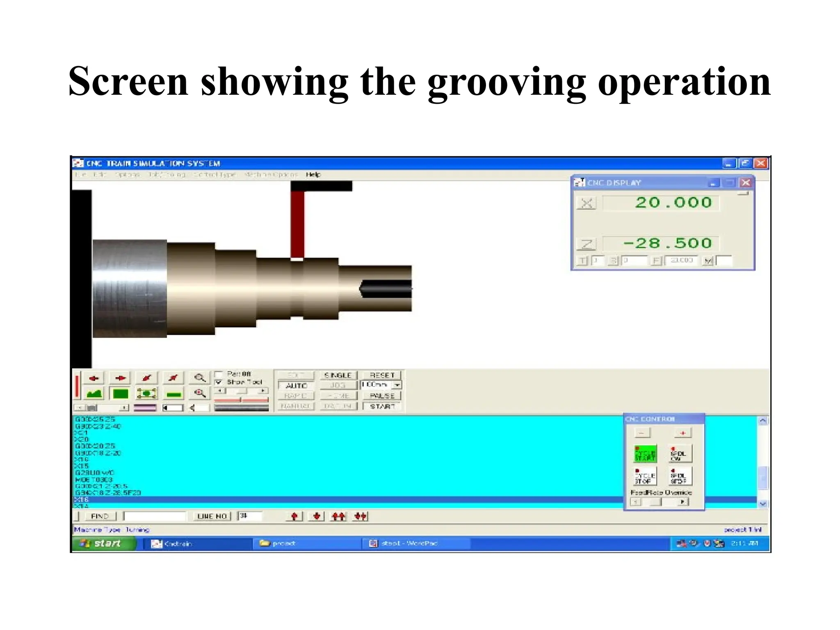The height and width of the screenshot is (630, 840).
Task: Open the first menu in the menu bar
Action: pyautogui.click(x=81, y=174)
